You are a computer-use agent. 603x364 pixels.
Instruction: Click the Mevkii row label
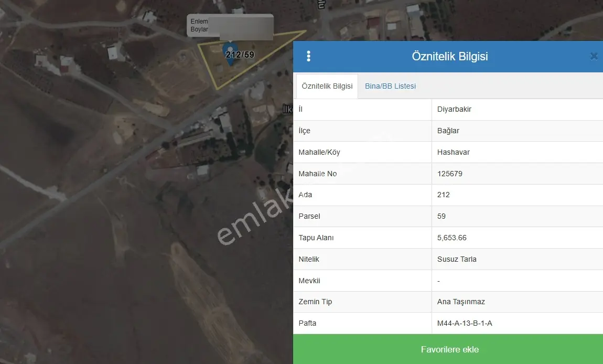coord(309,281)
